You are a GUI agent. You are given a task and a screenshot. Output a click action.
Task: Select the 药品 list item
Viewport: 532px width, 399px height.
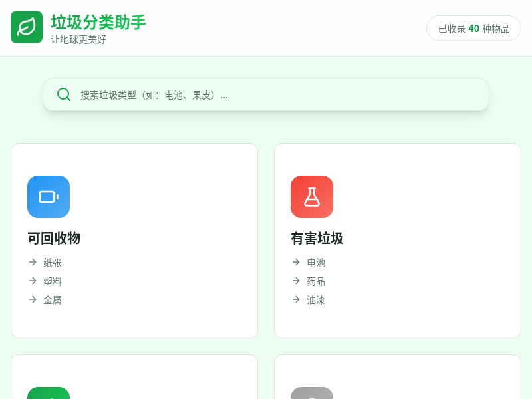[x=316, y=281]
